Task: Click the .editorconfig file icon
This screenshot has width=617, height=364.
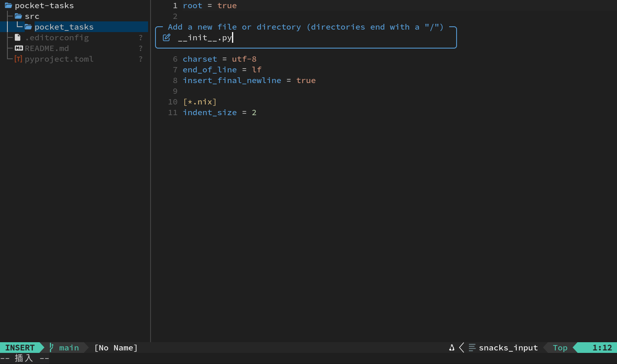Action: [x=18, y=37]
